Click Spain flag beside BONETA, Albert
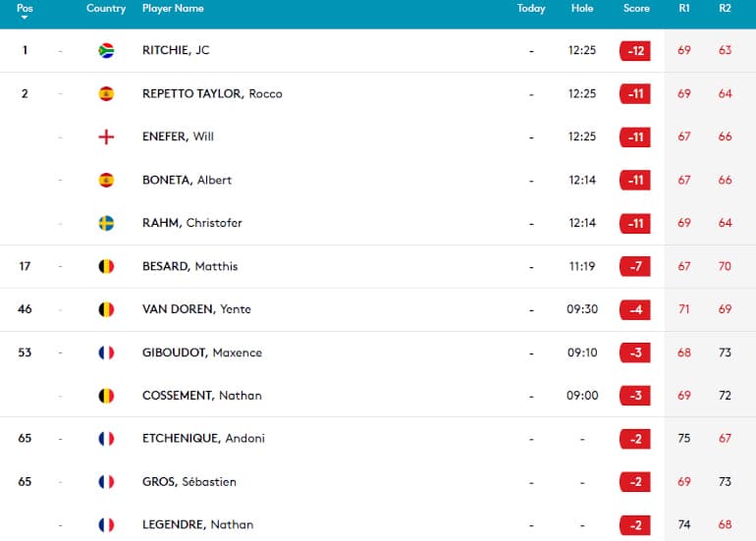 (x=106, y=180)
